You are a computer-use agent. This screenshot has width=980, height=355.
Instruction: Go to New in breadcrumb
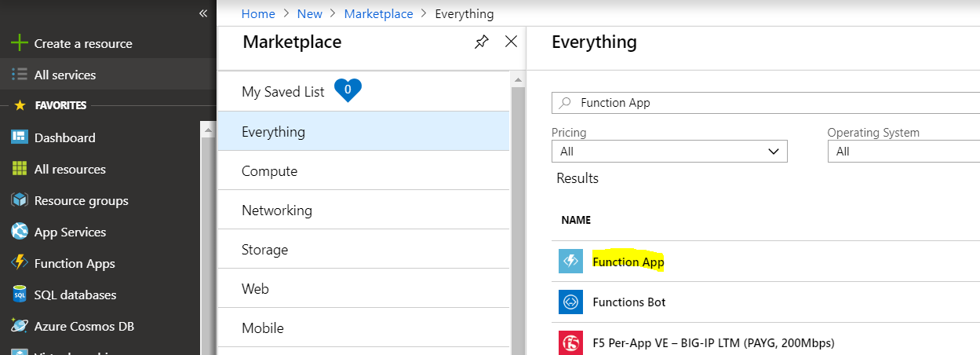(x=310, y=13)
